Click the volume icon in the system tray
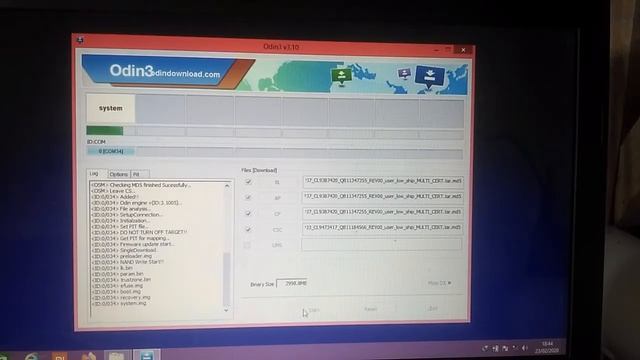This screenshot has height=360, width=640. pos(525,348)
